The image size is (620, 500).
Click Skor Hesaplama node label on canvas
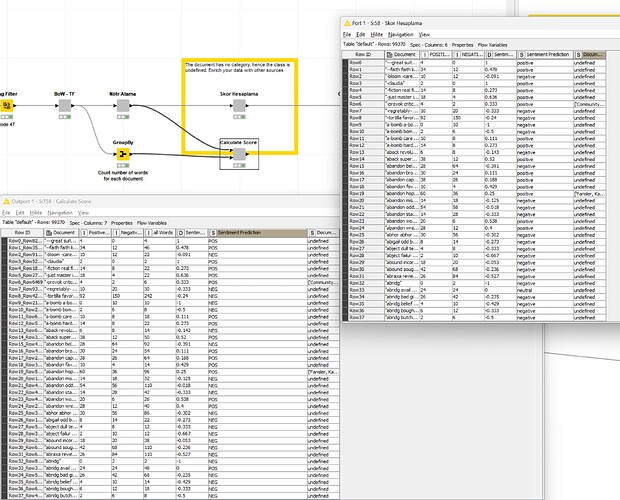click(239, 94)
